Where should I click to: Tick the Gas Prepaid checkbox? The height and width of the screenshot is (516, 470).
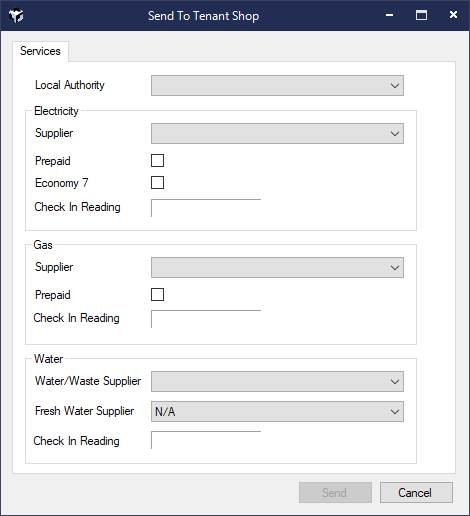point(157,295)
